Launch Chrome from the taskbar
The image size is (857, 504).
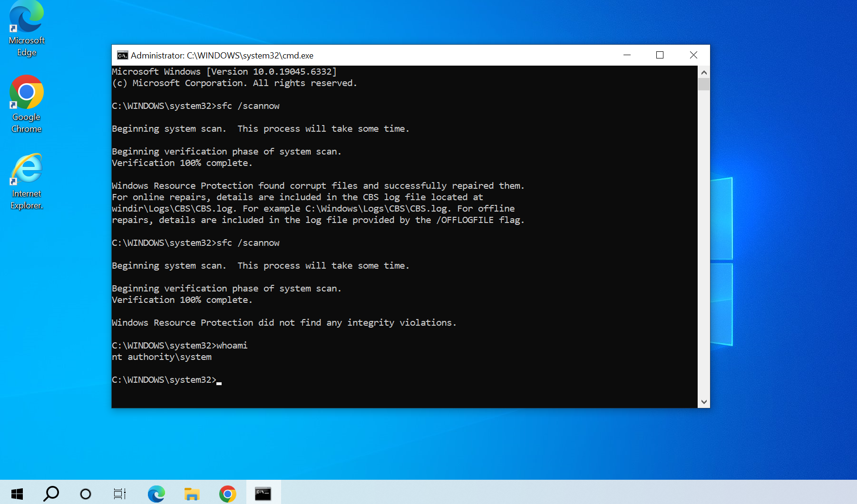coord(228,493)
